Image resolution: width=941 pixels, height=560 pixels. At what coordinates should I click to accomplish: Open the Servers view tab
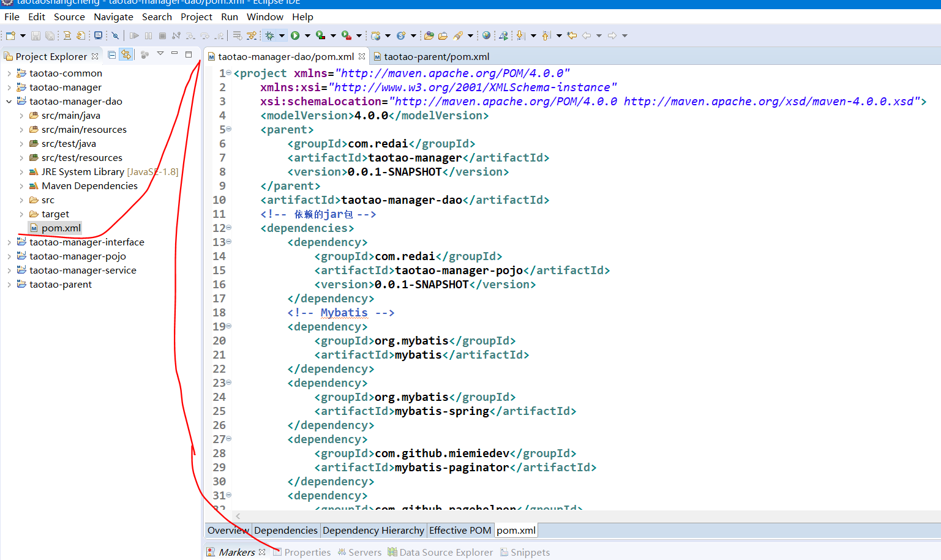point(359,552)
